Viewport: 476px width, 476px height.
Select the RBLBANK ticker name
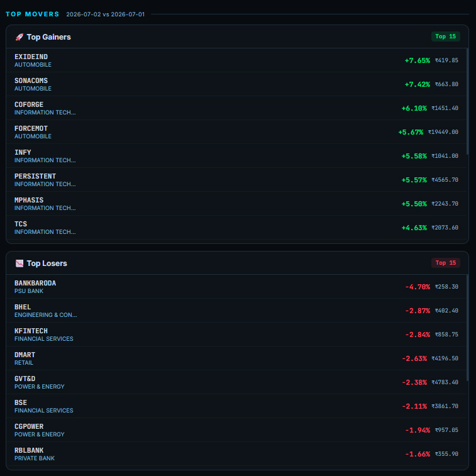click(x=29, y=450)
